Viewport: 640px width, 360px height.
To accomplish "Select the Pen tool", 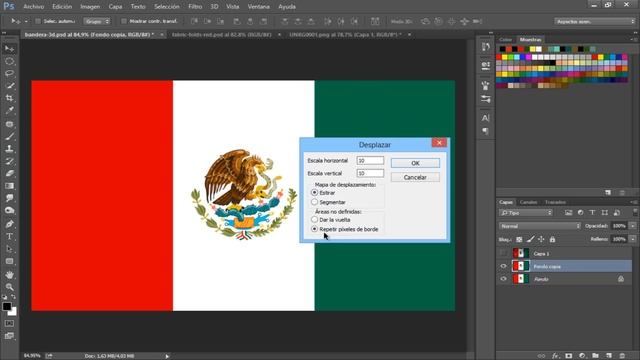I will coord(9,224).
